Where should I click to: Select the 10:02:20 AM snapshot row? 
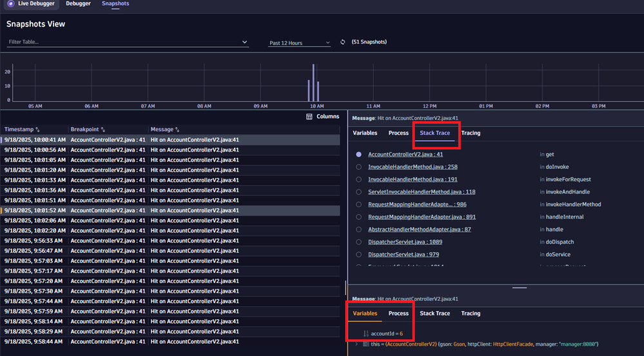(170, 231)
